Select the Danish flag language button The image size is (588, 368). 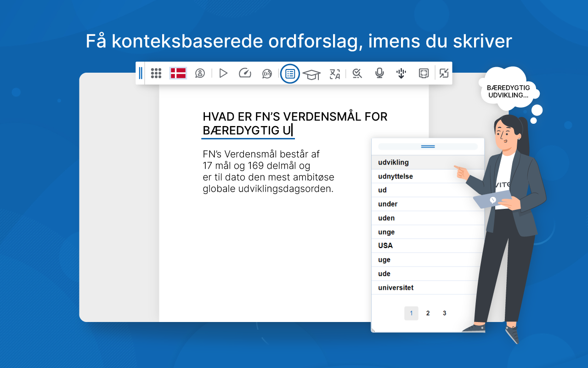click(178, 73)
